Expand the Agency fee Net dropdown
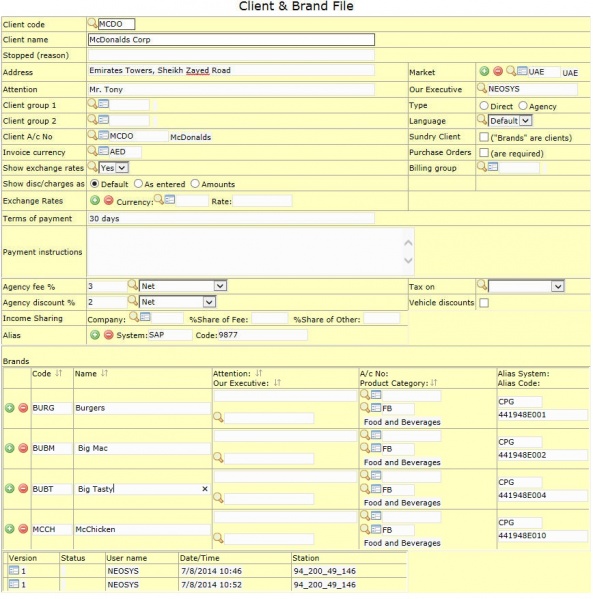Screen dimensions: 593x599 click(x=183, y=286)
